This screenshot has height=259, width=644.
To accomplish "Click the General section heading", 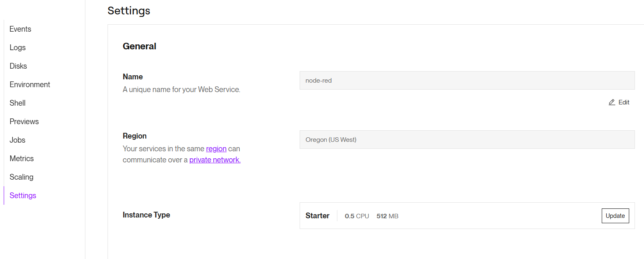I will point(140,46).
